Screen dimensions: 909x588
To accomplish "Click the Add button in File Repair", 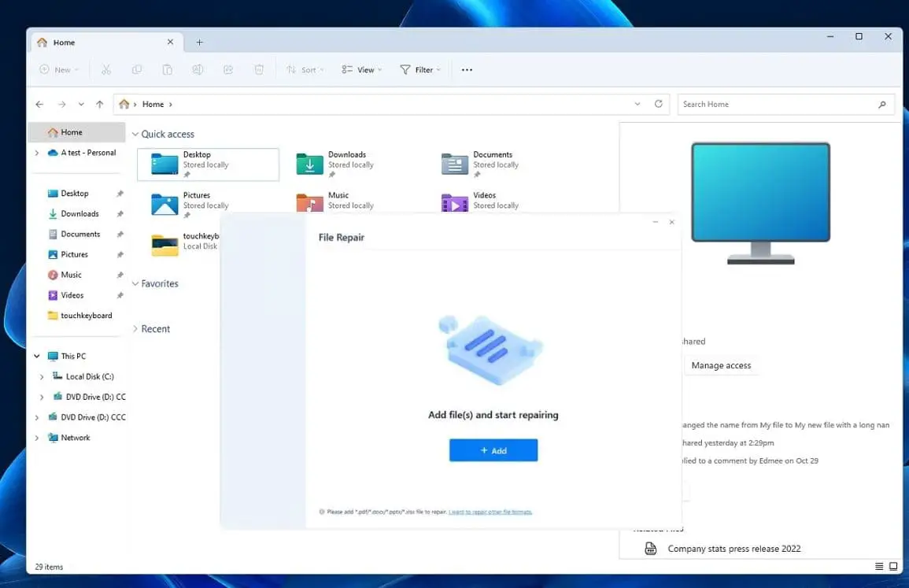I will pos(493,450).
